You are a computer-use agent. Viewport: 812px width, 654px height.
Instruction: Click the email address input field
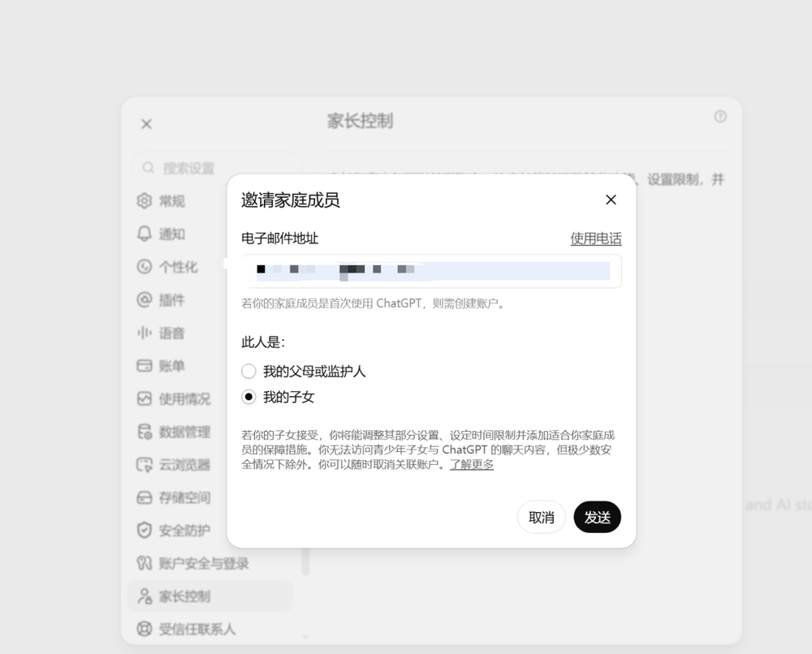point(431,271)
